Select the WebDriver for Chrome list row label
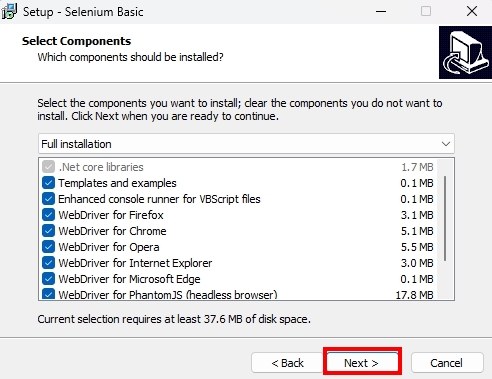This screenshot has width=492, height=379. (x=112, y=231)
